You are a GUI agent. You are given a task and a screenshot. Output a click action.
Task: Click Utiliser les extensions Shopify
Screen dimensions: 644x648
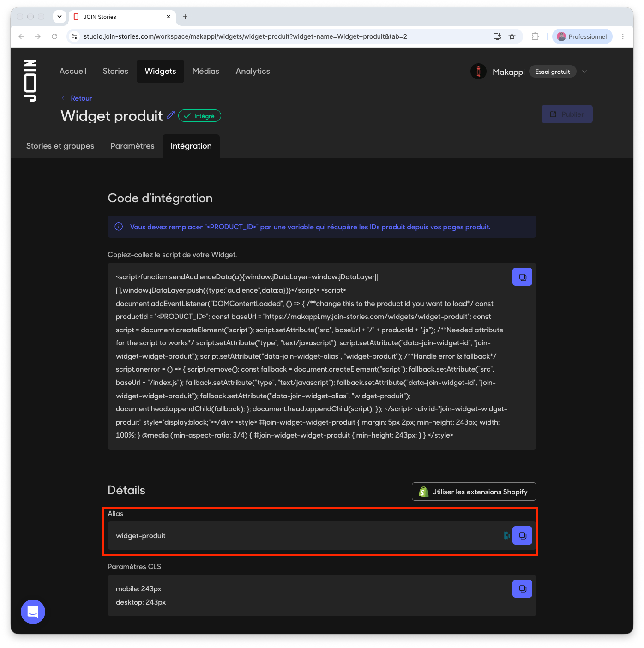pos(474,492)
